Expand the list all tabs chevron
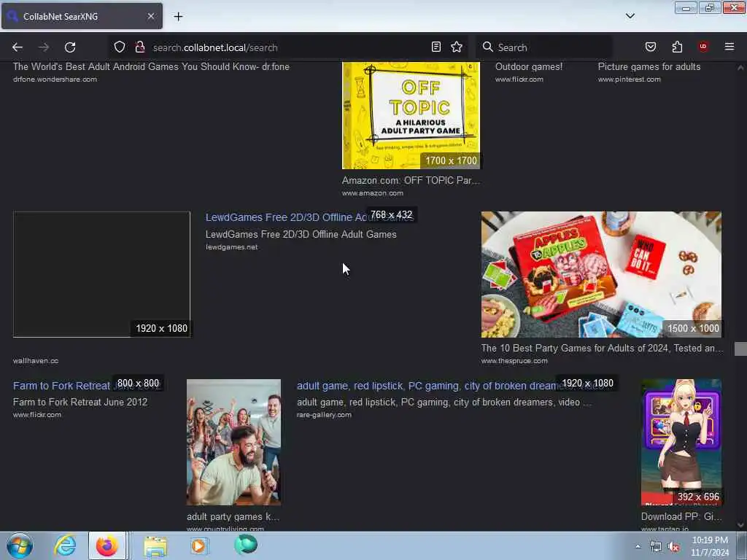747x560 pixels. [630, 16]
